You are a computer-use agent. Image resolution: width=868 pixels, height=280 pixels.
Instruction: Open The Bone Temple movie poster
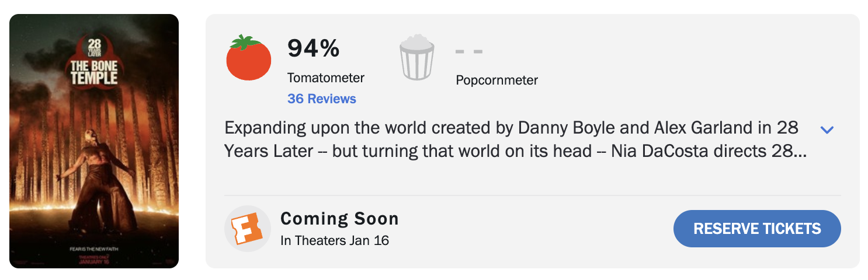point(94,141)
